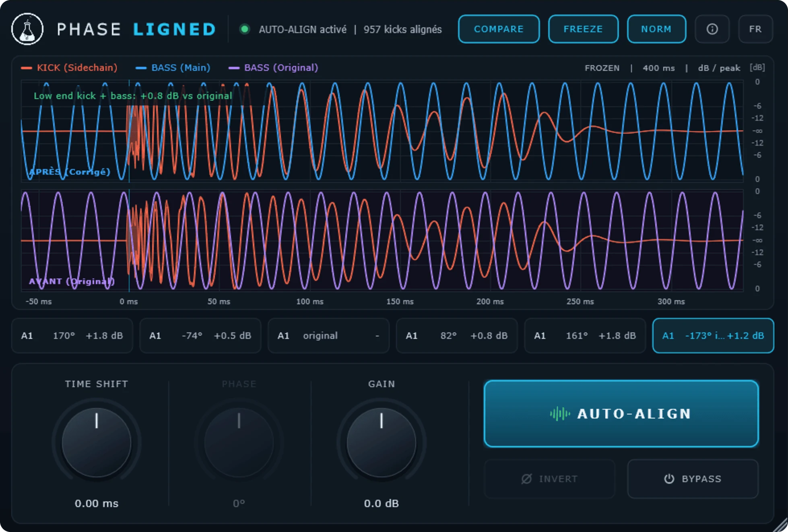Click the green auto-align status indicator
788x532 pixels.
click(244, 29)
